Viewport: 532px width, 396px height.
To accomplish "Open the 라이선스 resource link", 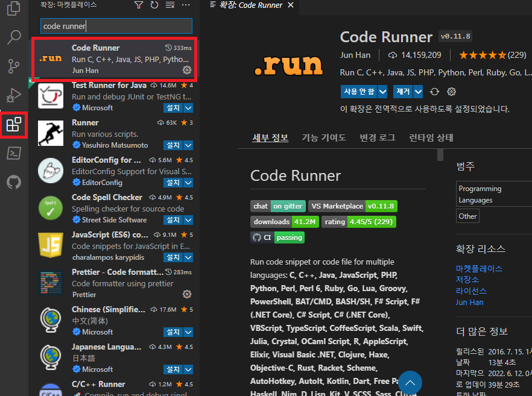I will tap(471, 291).
